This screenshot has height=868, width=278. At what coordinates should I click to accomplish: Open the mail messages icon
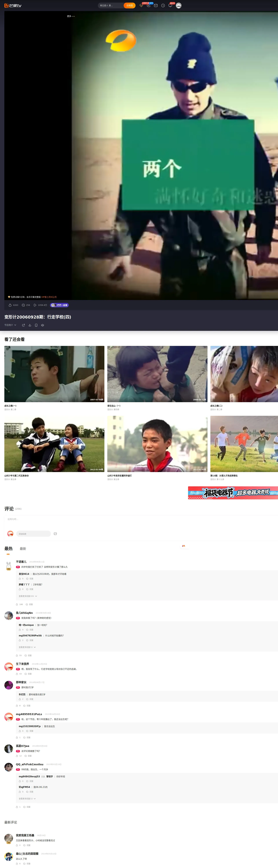point(156,5)
